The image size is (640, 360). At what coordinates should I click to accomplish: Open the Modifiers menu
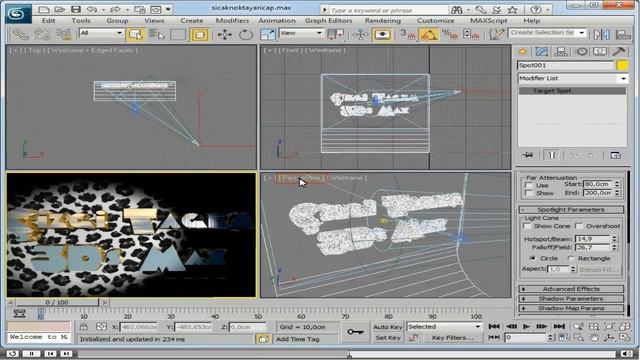232,20
